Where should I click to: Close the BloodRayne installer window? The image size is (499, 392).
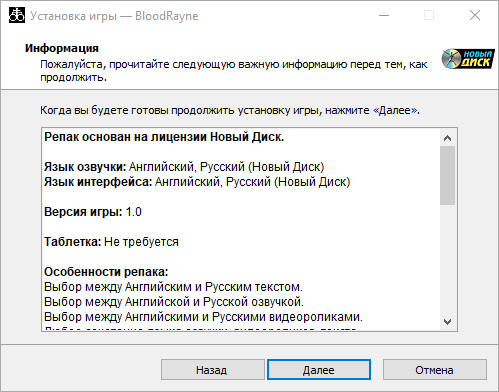tap(475, 15)
